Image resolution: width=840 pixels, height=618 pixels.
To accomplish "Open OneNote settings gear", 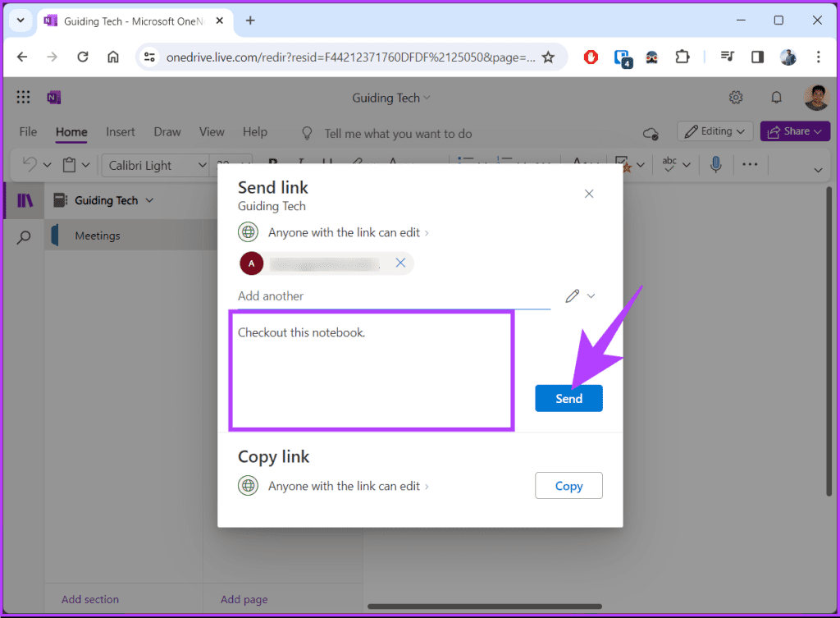I will (x=736, y=96).
